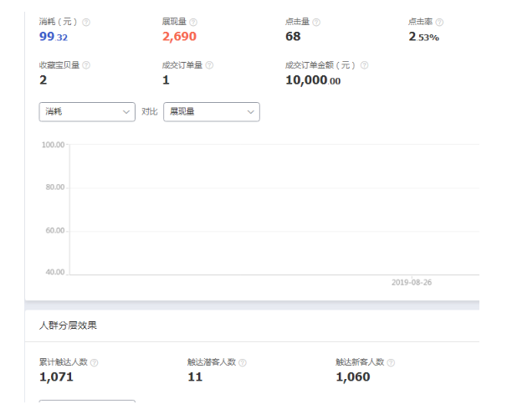Click the 10,000.00 order amount value
The height and width of the screenshot is (420, 507).
click(313, 80)
